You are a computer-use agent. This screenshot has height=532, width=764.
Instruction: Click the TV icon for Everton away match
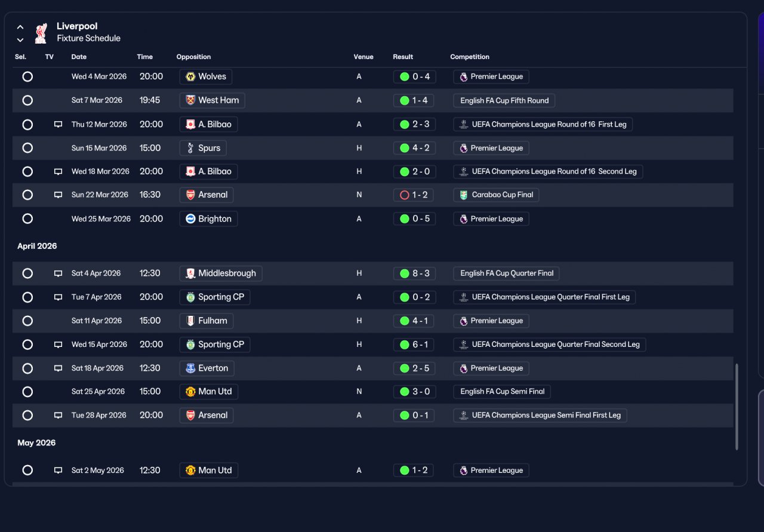58,368
